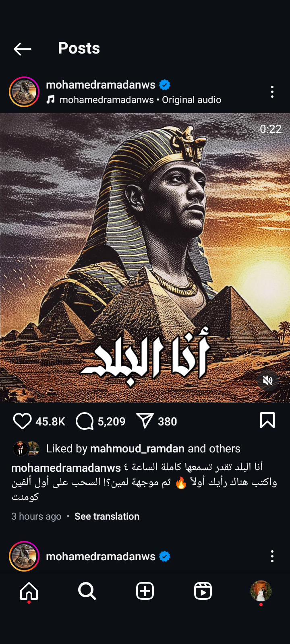This screenshot has width=290, height=644.
Task: Open the three-dot menu of the first post
Action: click(x=272, y=92)
